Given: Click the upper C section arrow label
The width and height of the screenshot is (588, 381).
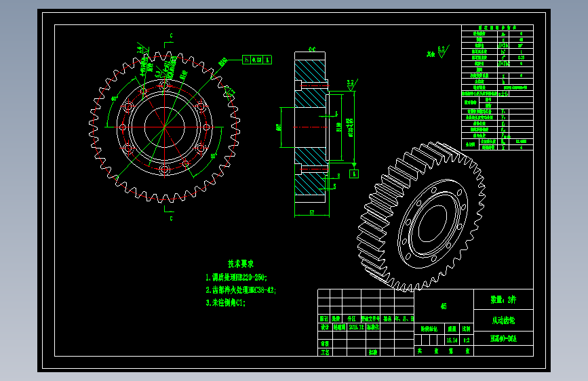Looking at the screenshot, I should point(172,36).
